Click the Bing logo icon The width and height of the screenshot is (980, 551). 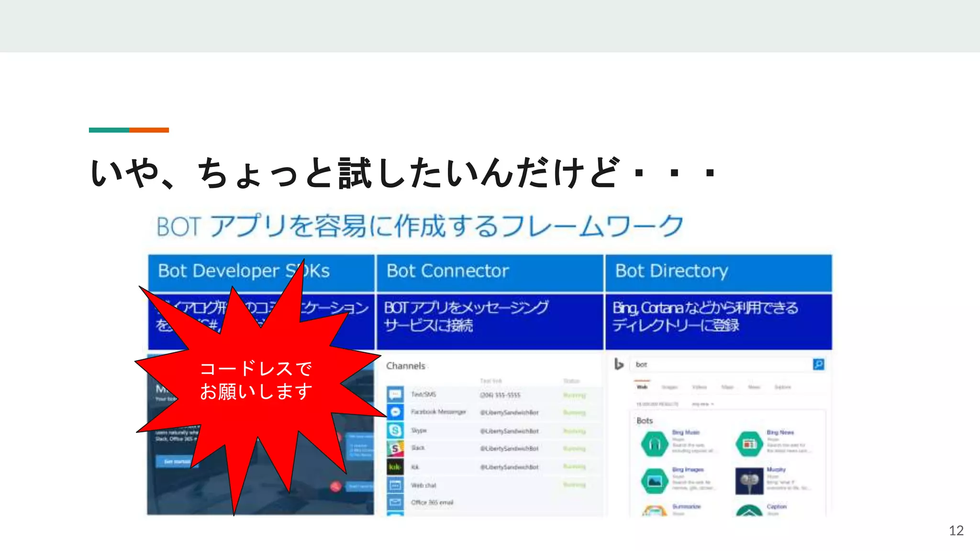619,364
